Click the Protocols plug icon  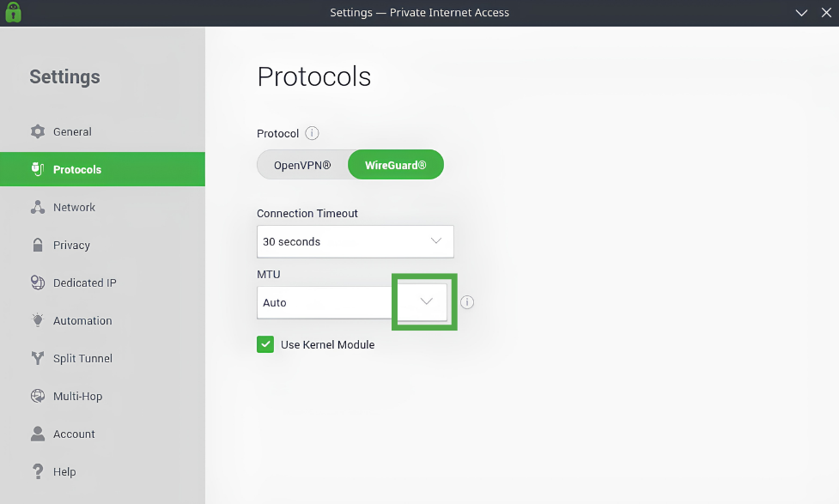point(38,169)
